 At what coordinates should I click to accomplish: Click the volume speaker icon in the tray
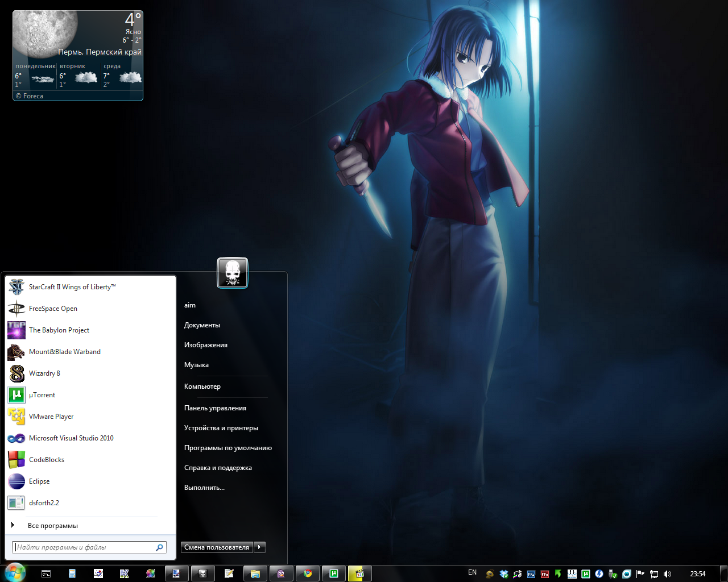click(668, 574)
